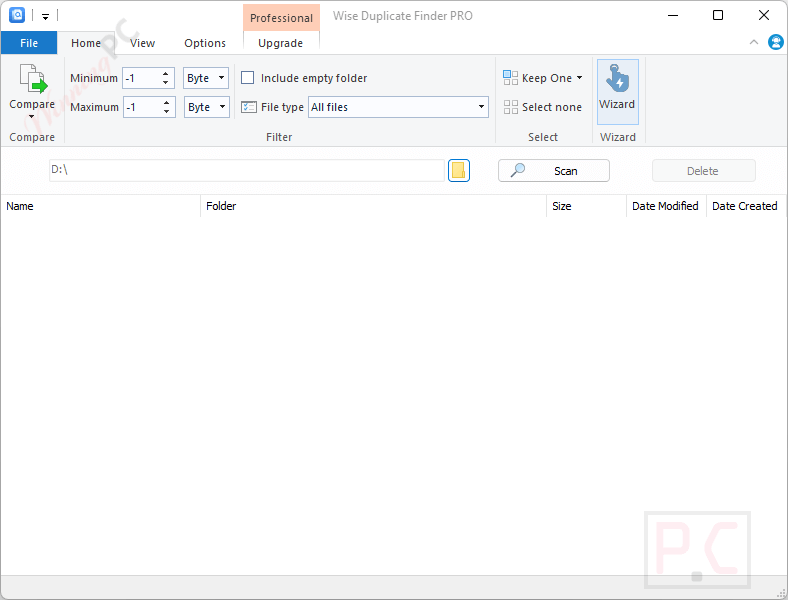Sort by the Date Modified column header

[x=666, y=206]
